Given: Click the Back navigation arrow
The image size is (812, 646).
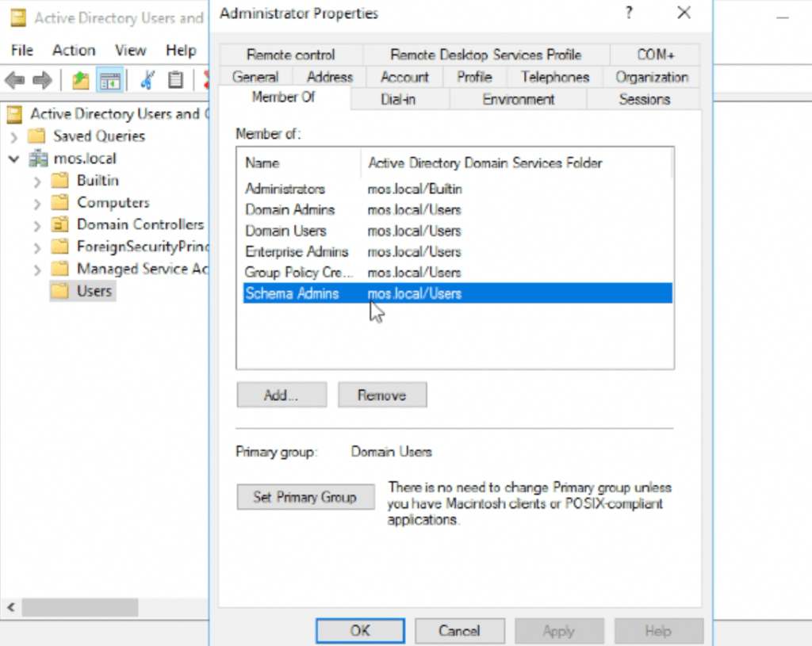Looking at the screenshot, I should (14, 79).
